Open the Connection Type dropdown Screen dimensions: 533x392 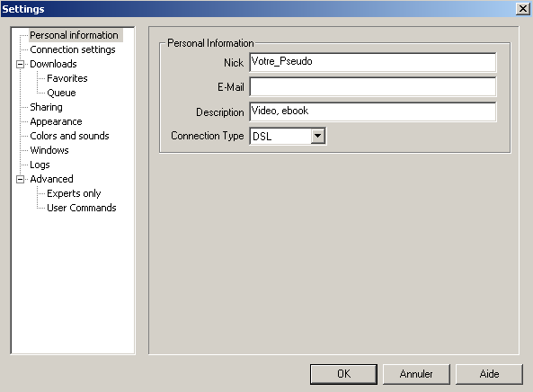tap(318, 136)
